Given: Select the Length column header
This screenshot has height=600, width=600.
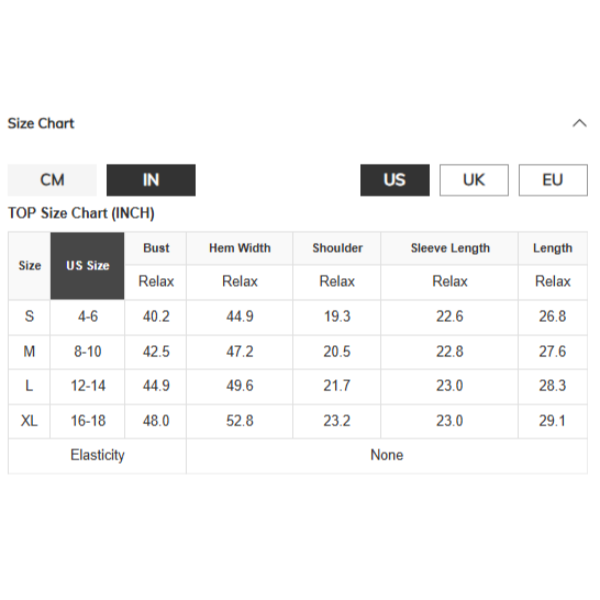Looking at the screenshot, I should 552,248.
